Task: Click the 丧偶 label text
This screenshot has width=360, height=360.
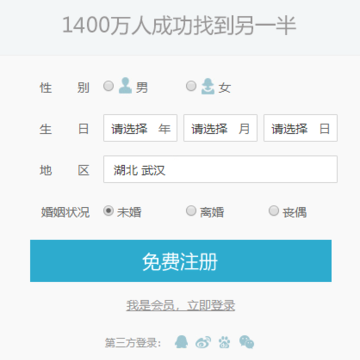Action: coord(295,212)
